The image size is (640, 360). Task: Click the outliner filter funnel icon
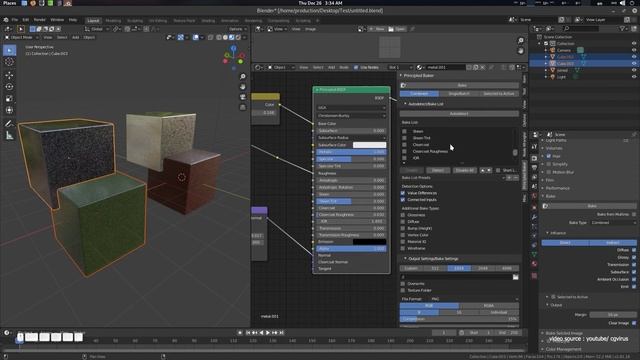coord(623,29)
